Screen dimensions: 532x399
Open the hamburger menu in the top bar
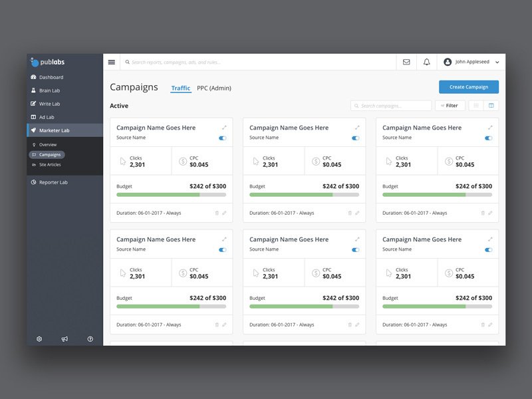pos(111,62)
